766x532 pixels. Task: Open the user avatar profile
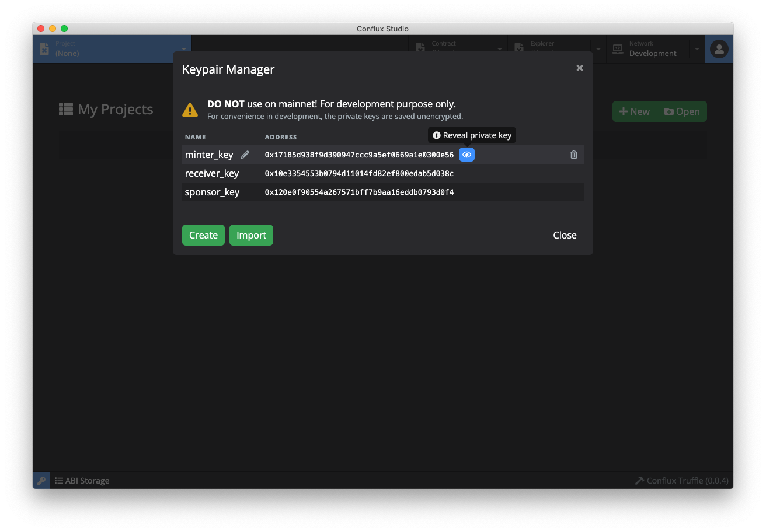(x=719, y=49)
